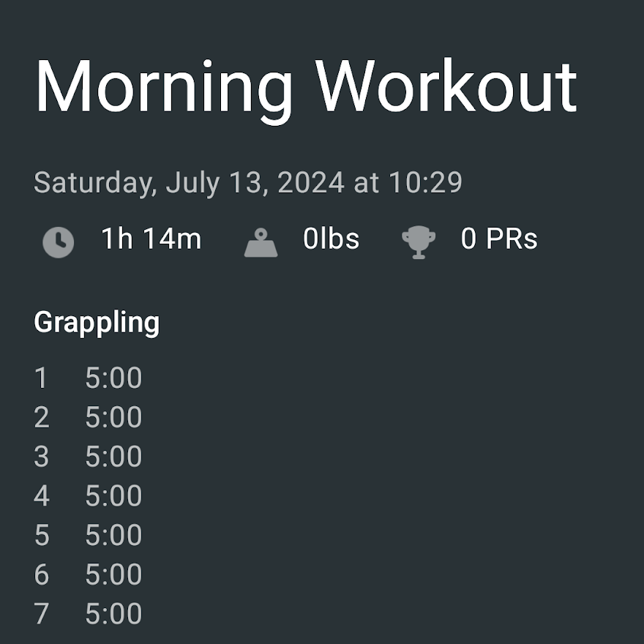Click the 0lbs total weight text
The image size is (644, 644).
pos(331,239)
